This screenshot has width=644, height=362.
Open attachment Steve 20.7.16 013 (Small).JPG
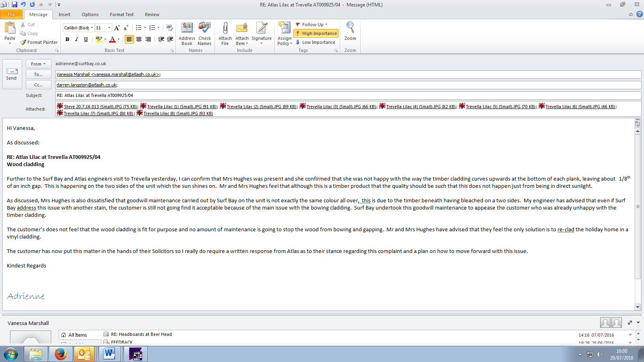click(x=97, y=107)
